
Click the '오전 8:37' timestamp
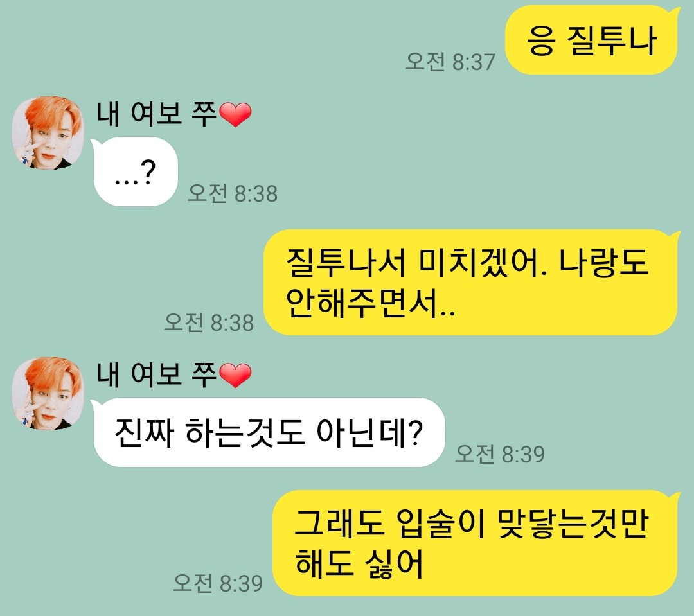click(450, 62)
